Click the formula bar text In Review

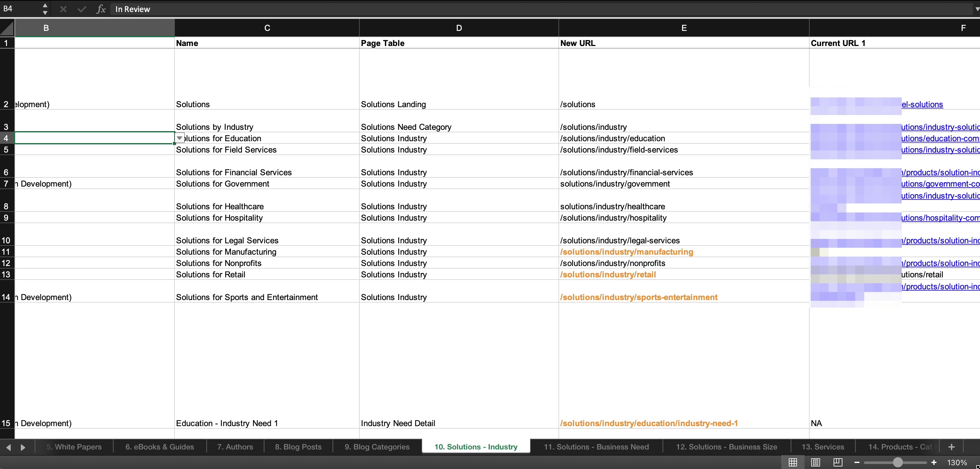pyautogui.click(x=133, y=9)
